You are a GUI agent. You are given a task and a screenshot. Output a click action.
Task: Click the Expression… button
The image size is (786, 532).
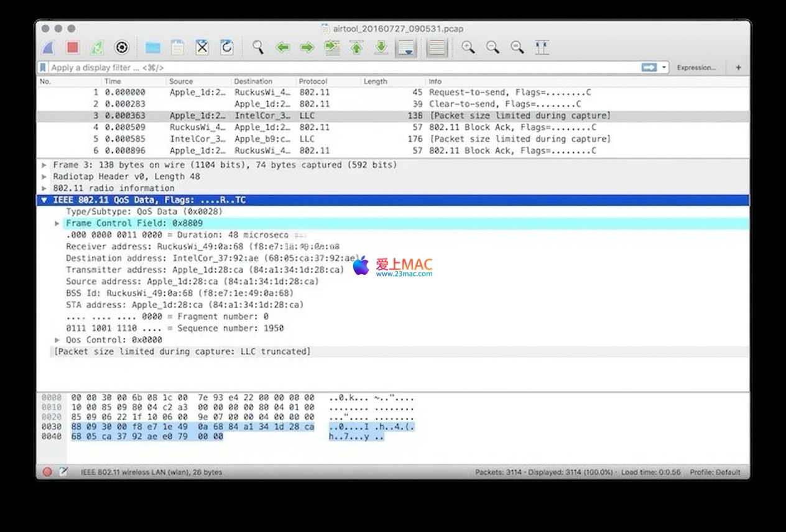tap(696, 67)
